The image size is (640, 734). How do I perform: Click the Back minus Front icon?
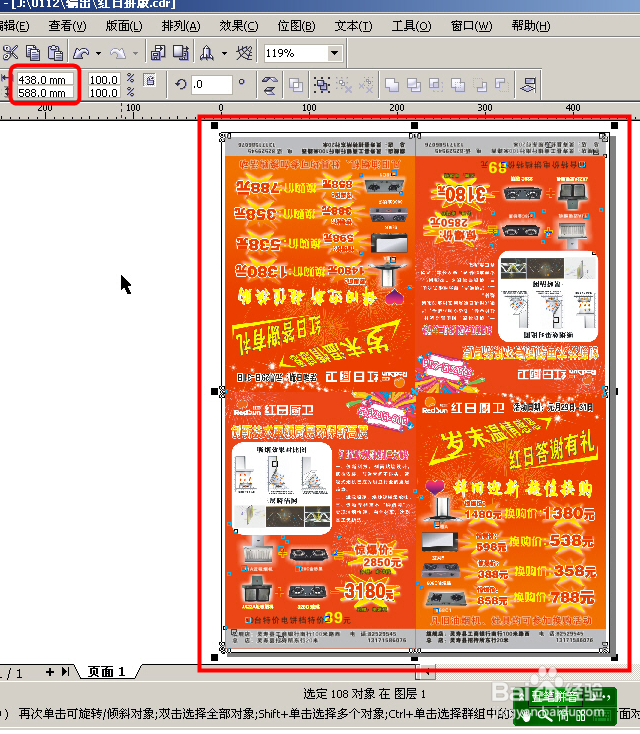[x=502, y=85]
